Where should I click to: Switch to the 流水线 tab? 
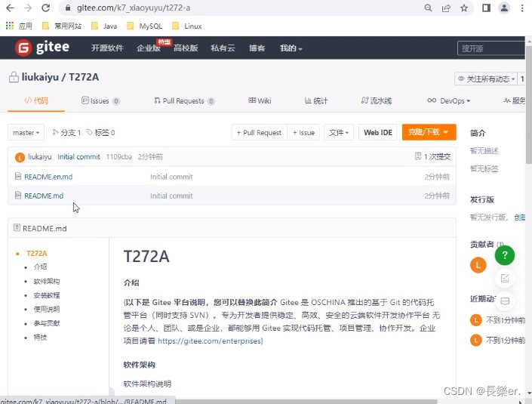pyautogui.click(x=377, y=101)
